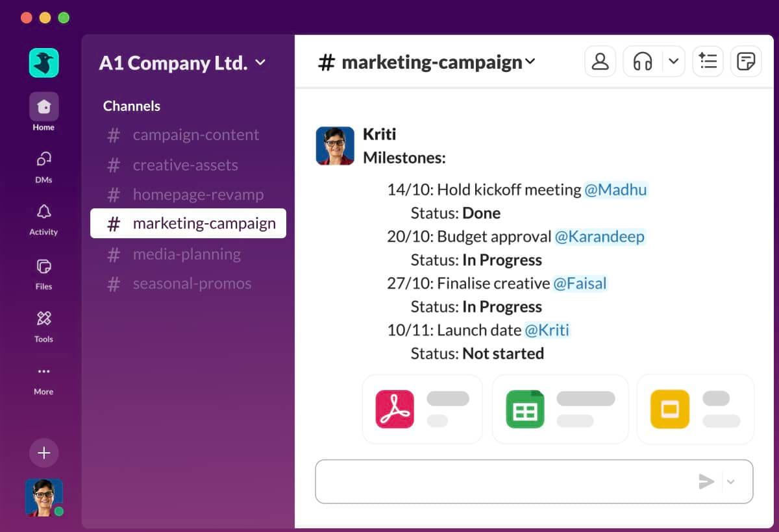Open the channel canvas icon

746,61
